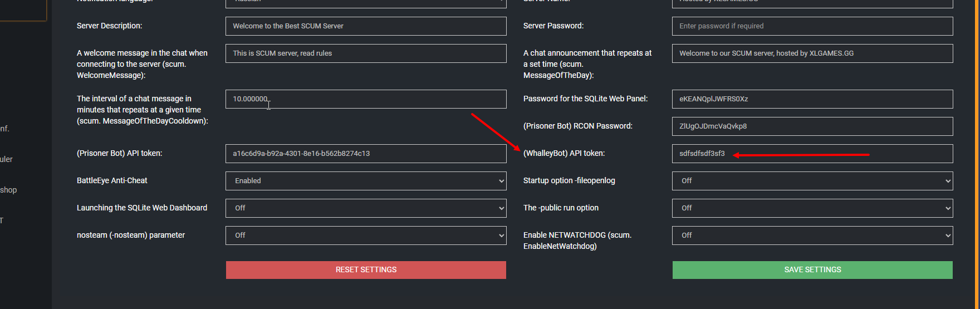Focus the SQLite Web Panel password field
The image size is (980, 309).
coord(812,99)
